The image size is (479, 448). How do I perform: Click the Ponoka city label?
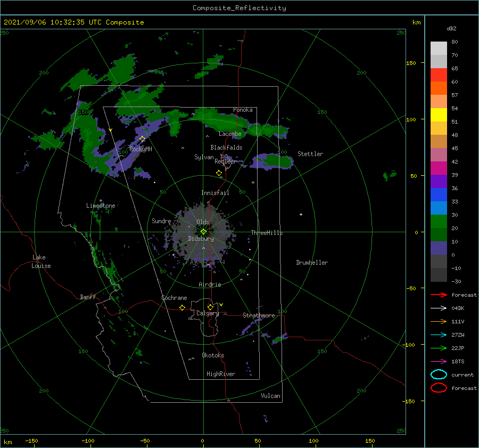(x=243, y=110)
